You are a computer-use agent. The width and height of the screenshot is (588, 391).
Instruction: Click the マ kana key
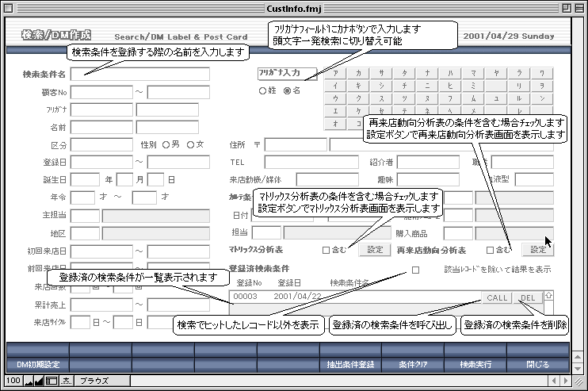click(x=473, y=74)
